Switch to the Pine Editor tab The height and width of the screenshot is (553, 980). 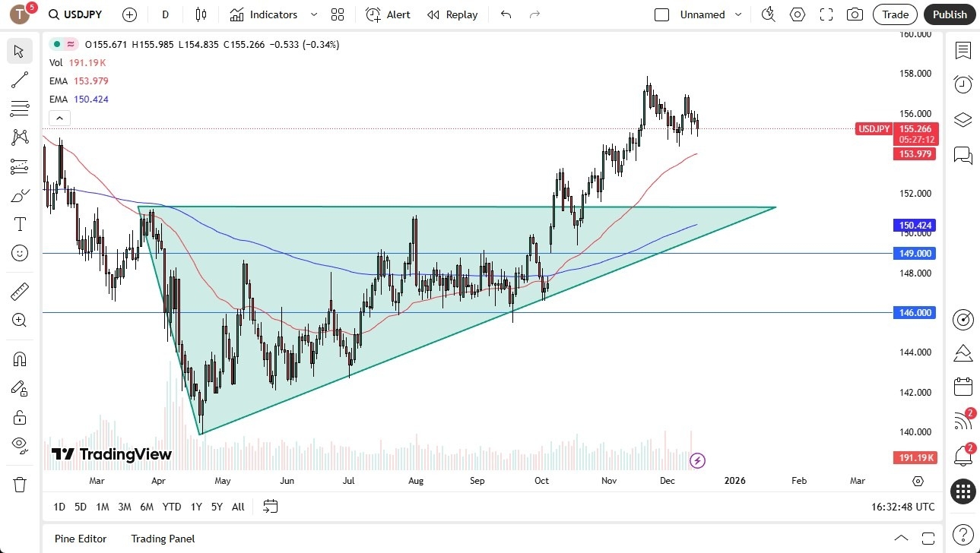tap(80, 539)
